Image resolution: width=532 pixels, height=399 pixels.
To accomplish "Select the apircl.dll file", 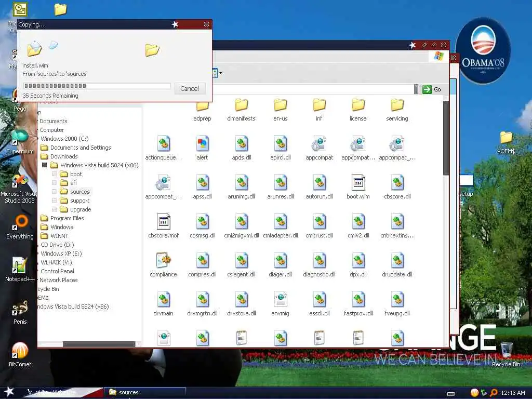I will (x=280, y=148).
